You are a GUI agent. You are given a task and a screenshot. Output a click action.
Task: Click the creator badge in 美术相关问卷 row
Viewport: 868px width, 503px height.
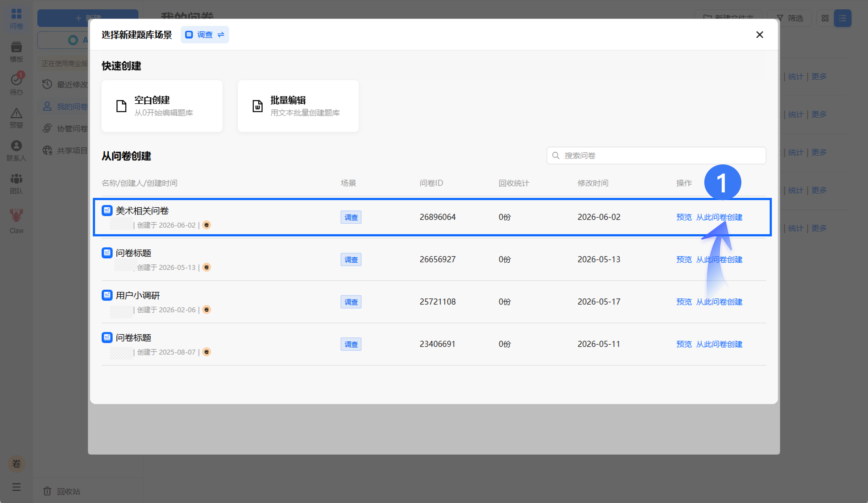207,225
